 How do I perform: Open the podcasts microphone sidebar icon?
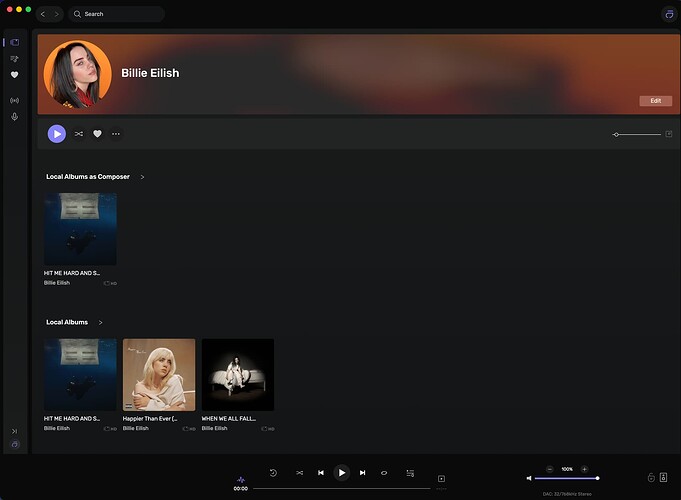[14, 116]
